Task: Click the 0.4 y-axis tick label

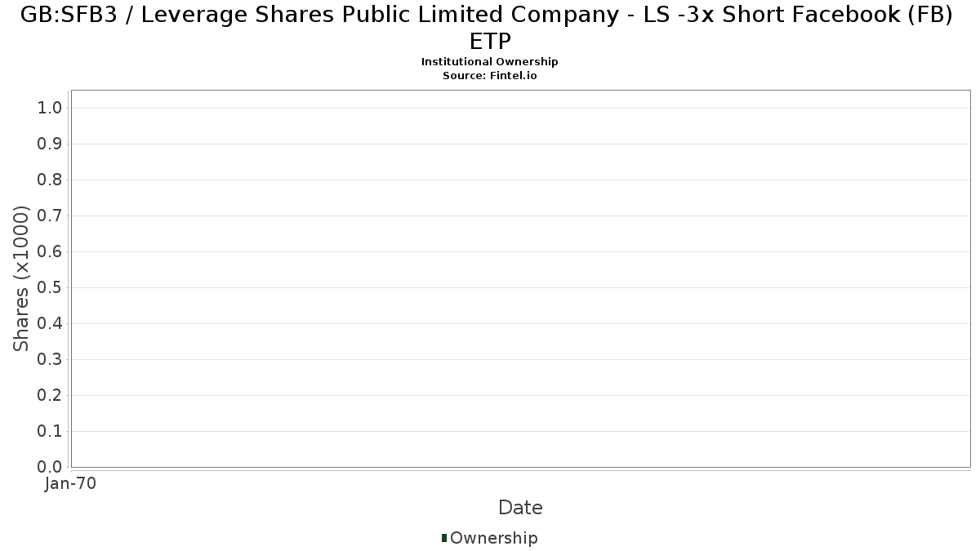Action: click(x=50, y=324)
